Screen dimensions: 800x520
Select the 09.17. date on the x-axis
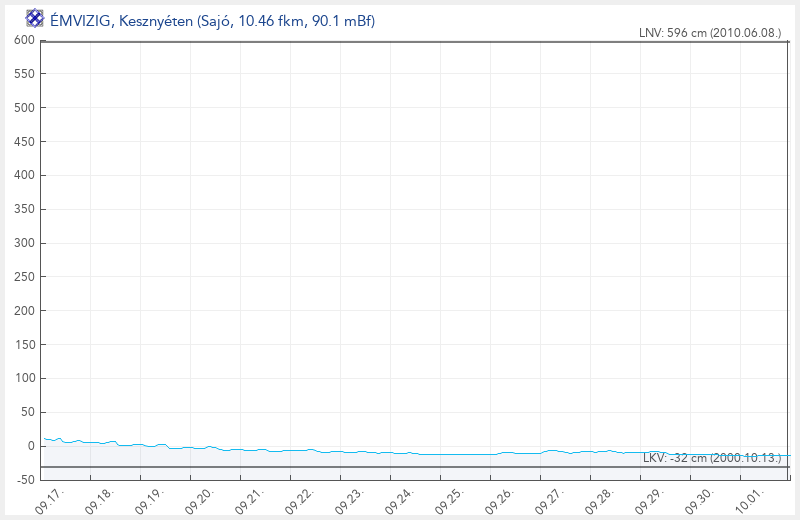[50, 500]
